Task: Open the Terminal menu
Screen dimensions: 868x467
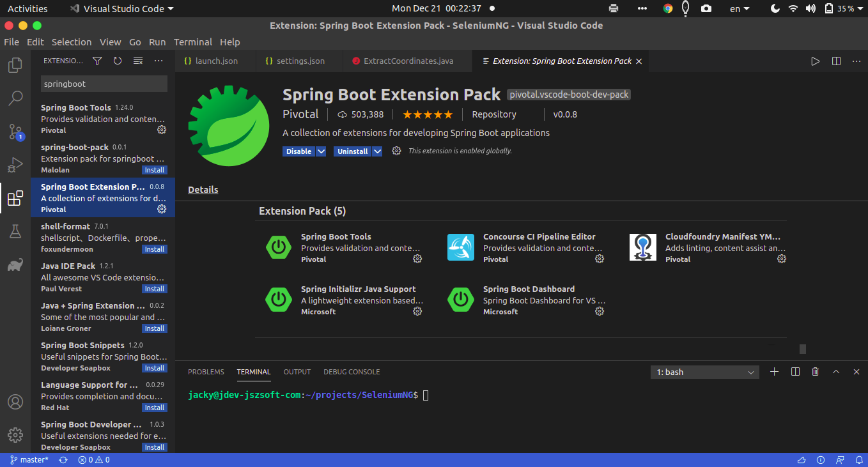Action: [x=193, y=42]
